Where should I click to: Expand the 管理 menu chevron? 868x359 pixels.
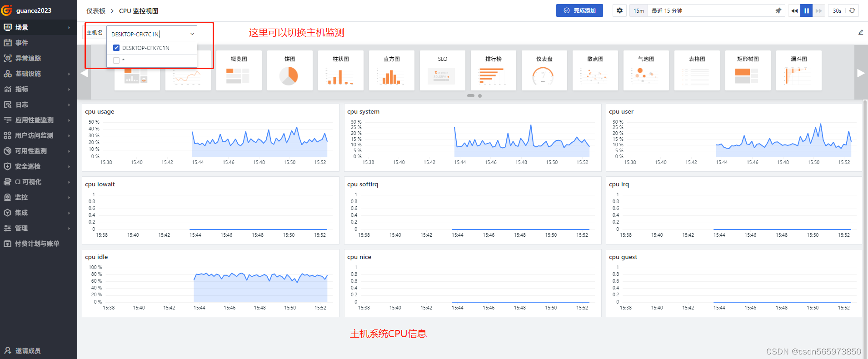click(69, 228)
